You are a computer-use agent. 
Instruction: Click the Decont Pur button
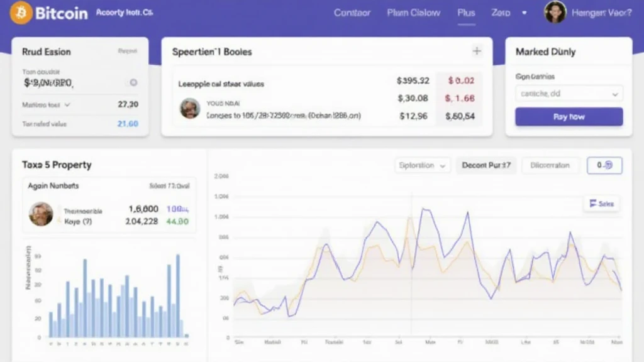pyautogui.click(x=486, y=165)
